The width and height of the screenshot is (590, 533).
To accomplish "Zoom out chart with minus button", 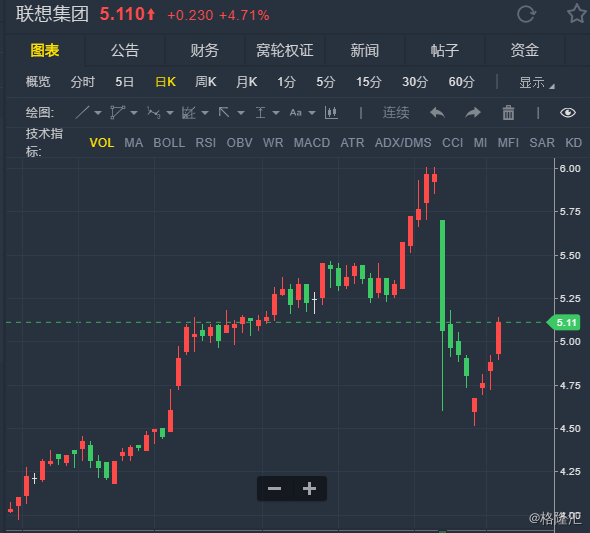I will [274, 489].
